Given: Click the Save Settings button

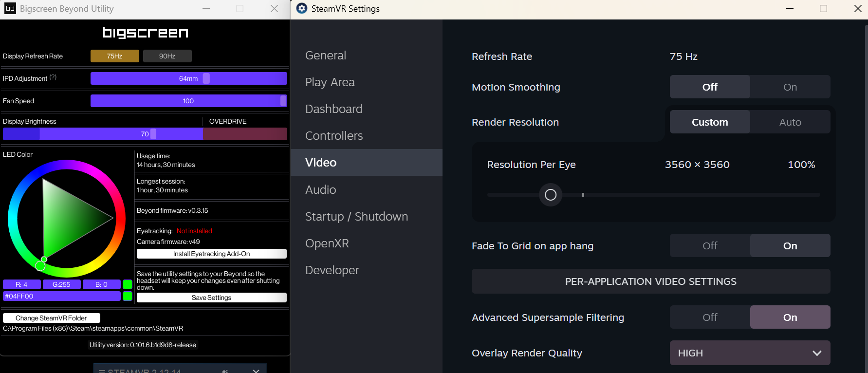Looking at the screenshot, I should [x=212, y=298].
